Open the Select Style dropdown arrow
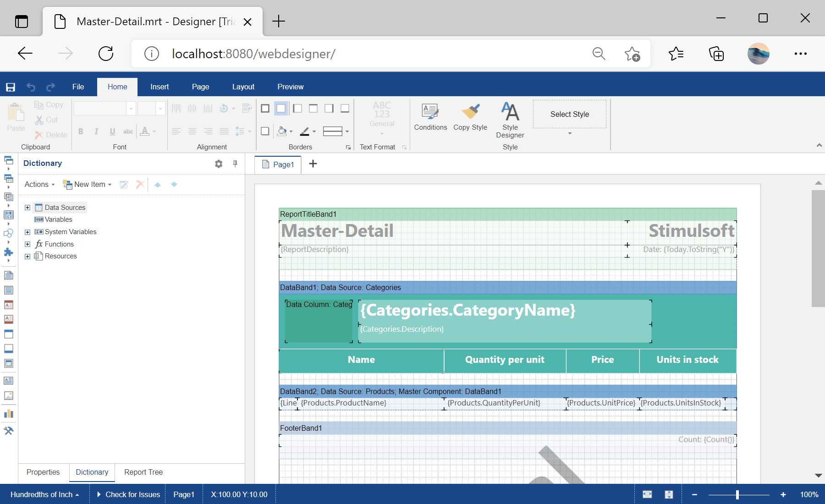 (570, 134)
